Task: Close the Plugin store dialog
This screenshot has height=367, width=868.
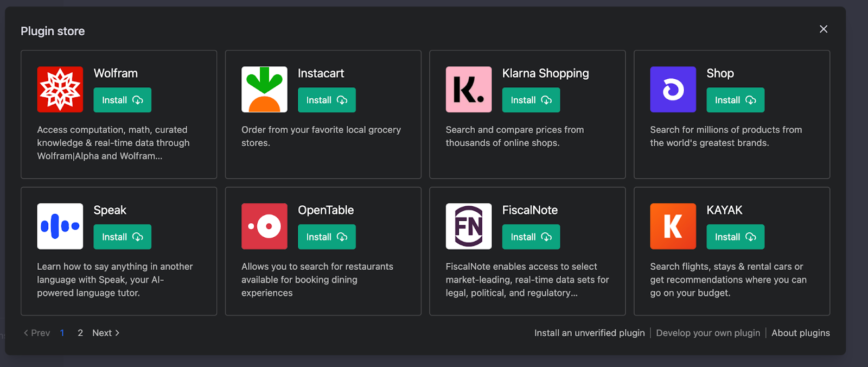Action: pos(824,29)
